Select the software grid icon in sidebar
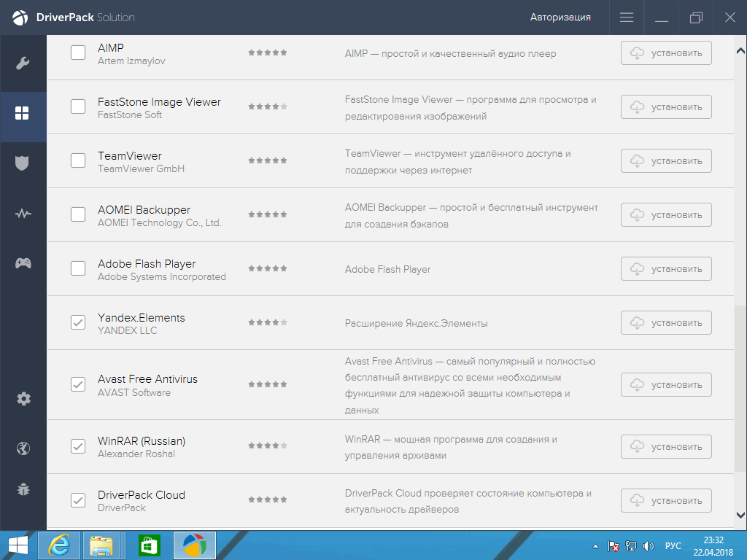 tap(23, 113)
